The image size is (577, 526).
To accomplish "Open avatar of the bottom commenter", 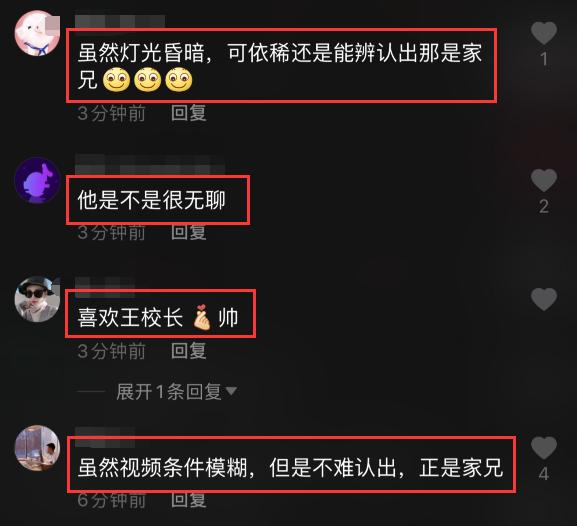I will (37, 448).
